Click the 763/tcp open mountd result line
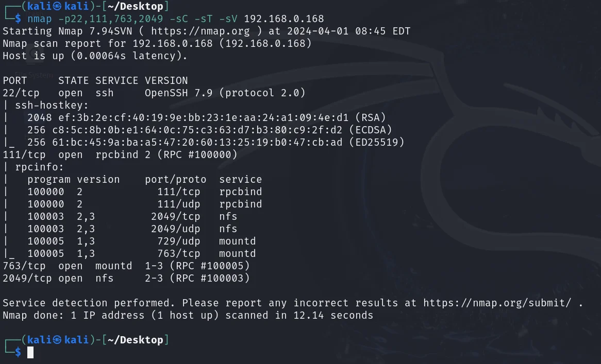 pyautogui.click(x=126, y=266)
